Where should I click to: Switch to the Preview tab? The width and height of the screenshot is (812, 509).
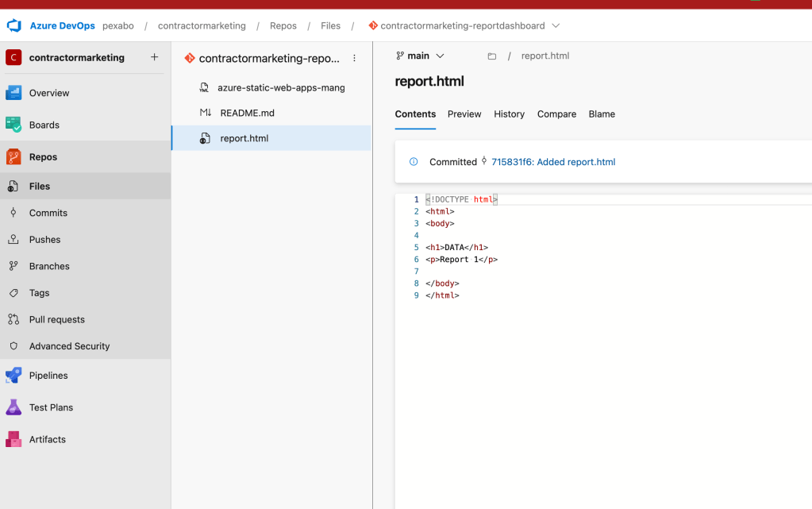[464, 114]
